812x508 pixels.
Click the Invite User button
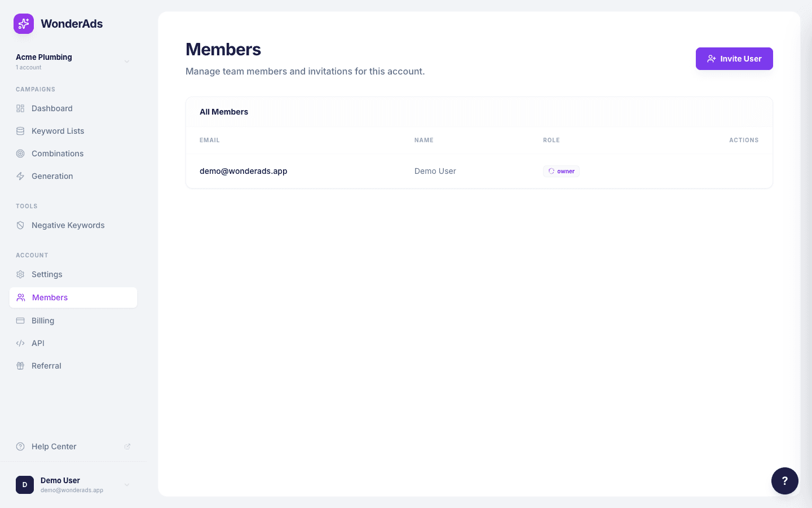click(x=734, y=59)
